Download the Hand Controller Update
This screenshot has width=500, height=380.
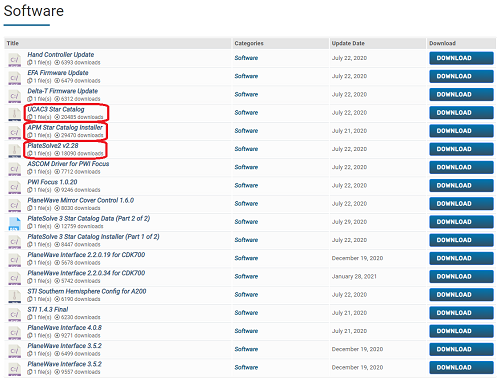461,58
